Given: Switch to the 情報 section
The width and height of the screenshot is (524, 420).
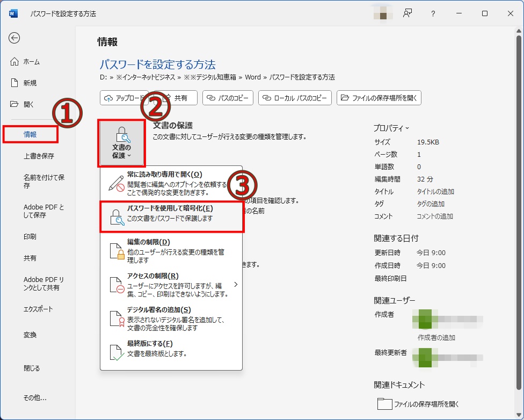Looking at the screenshot, I should (30, 134).
